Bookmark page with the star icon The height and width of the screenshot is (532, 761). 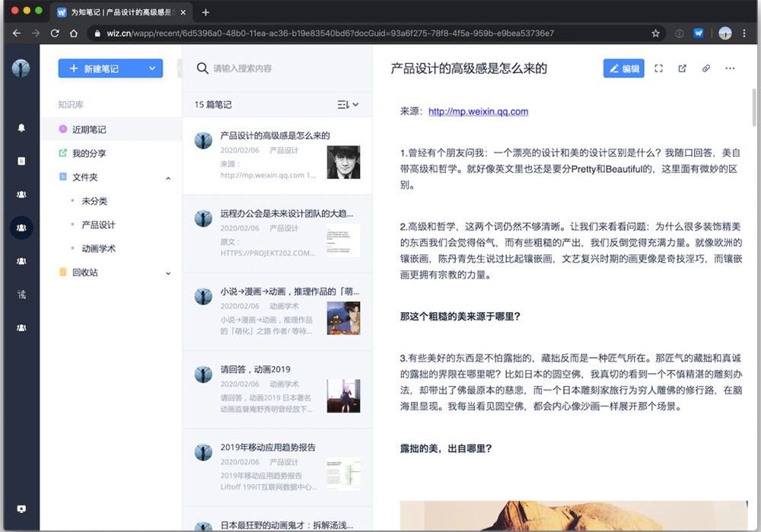pos(655,33)
